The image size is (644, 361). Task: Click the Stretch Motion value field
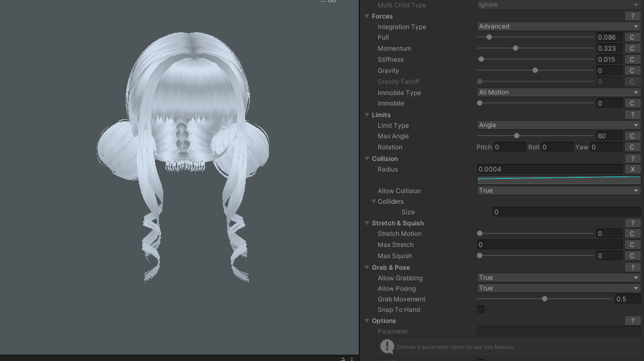609,234
